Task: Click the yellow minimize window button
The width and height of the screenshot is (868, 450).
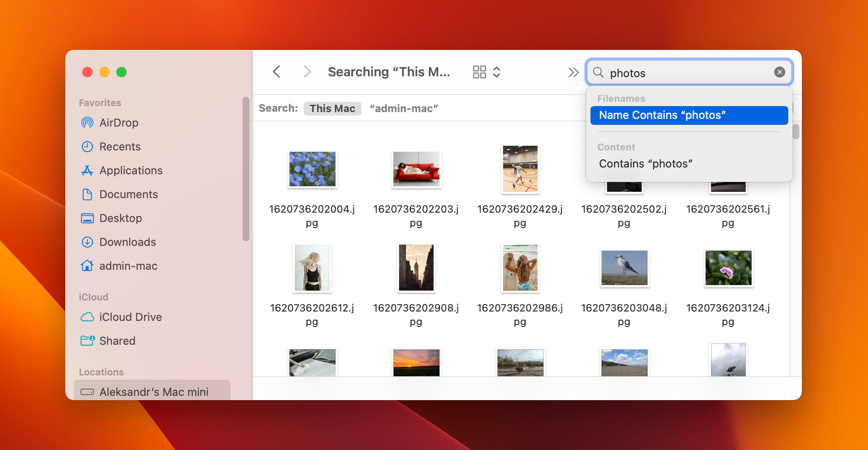Action: (x=104, y=72)
